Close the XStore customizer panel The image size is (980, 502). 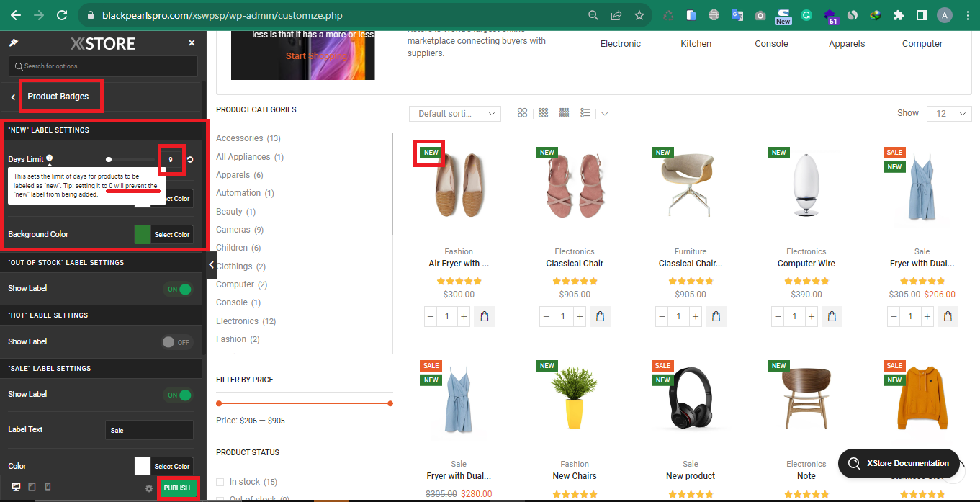[x=192, y=43]
